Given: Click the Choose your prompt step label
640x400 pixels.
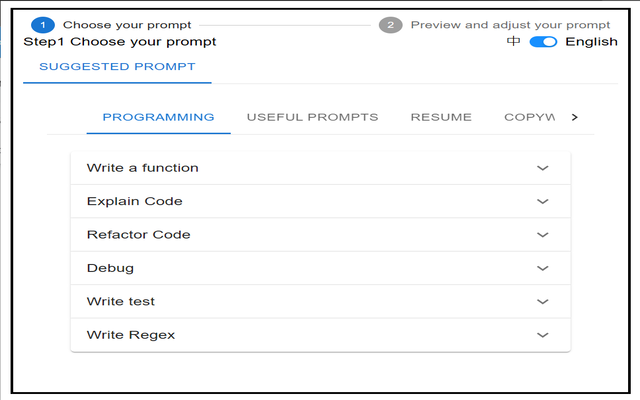Looking at the screenshot, I should click(127, 25).
